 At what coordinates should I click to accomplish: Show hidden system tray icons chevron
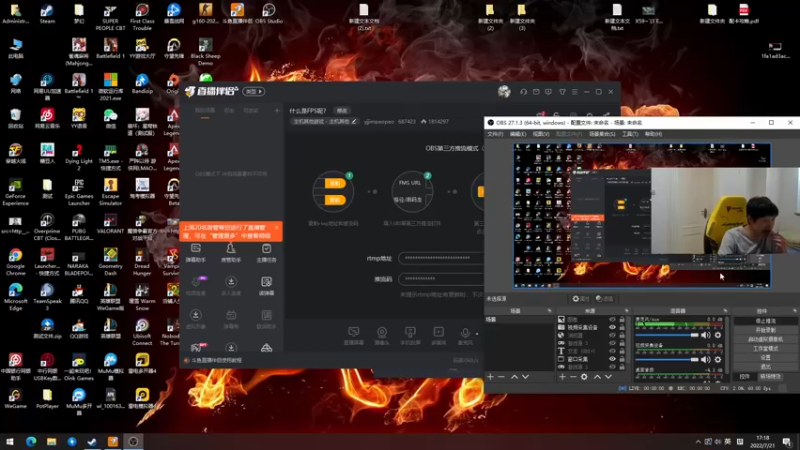(698, 442)
